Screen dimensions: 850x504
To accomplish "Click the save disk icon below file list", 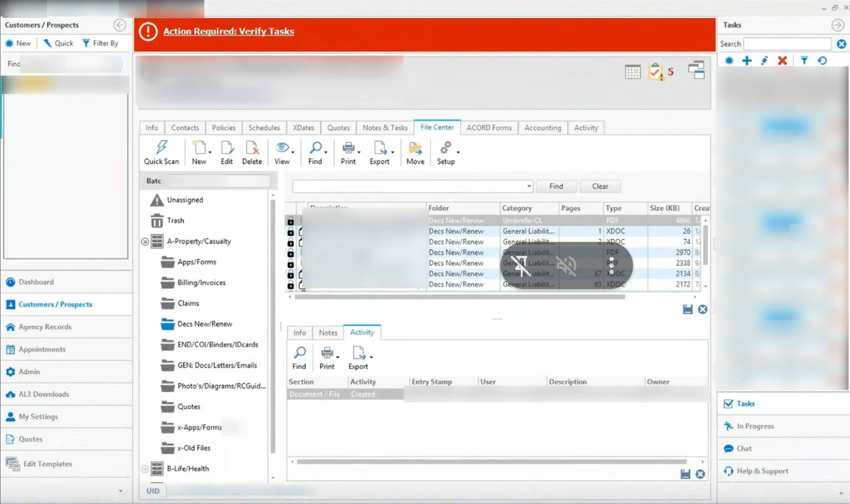I will pos(687,309).
